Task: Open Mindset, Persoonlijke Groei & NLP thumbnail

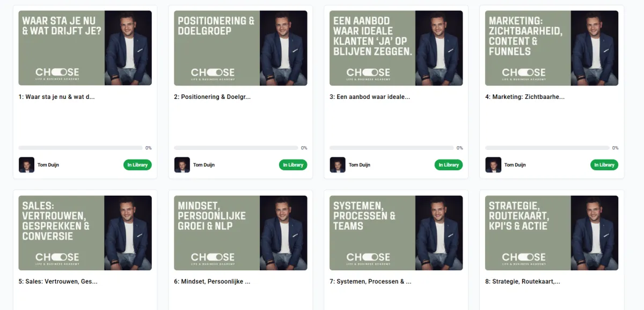Action: tap(241, 233)
